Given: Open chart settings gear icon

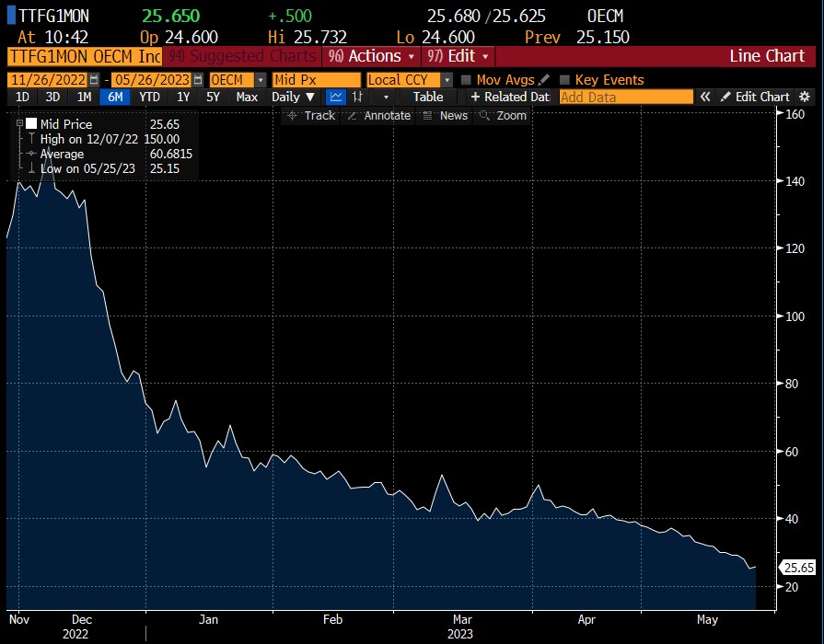Looking at the screenshot, I should [x=804, y=97].
